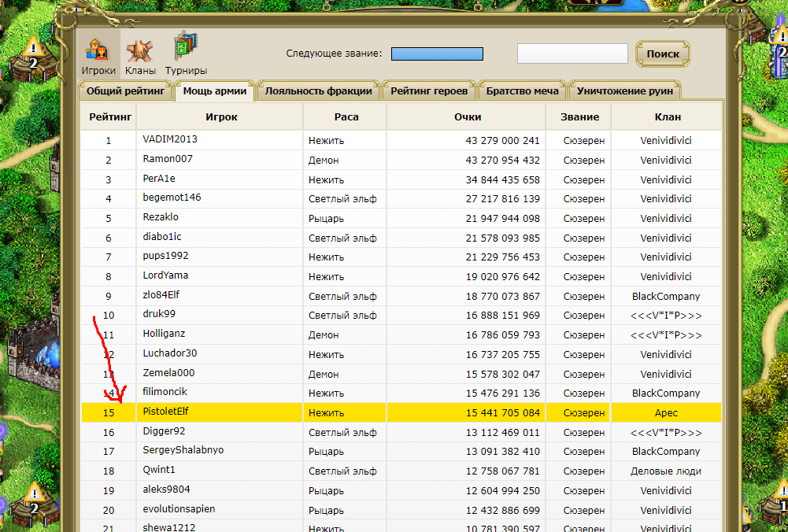
Task: Switch to Братство меча tab
Action: pos(522,91)
